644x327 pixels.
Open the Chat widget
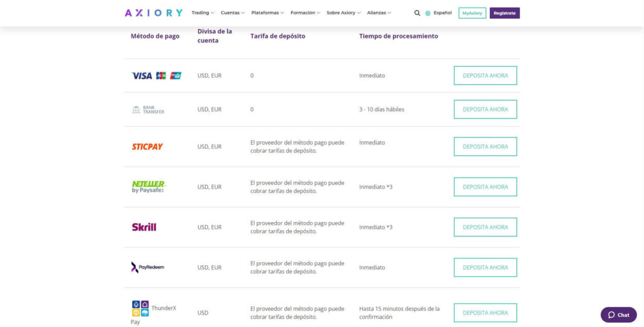pos(618,315)
